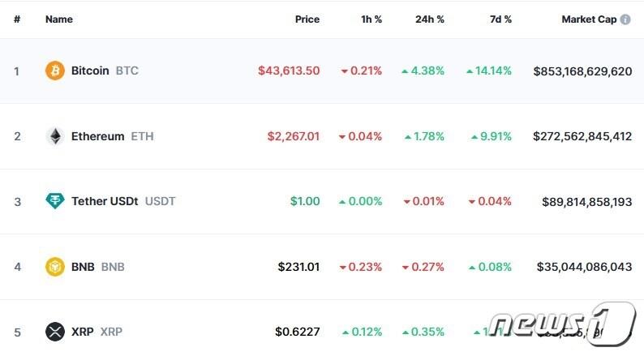The width and height of the screenshot is (644, 356).
Task: Click the Bitcoin orange coin icon
Action: (54, 71)
